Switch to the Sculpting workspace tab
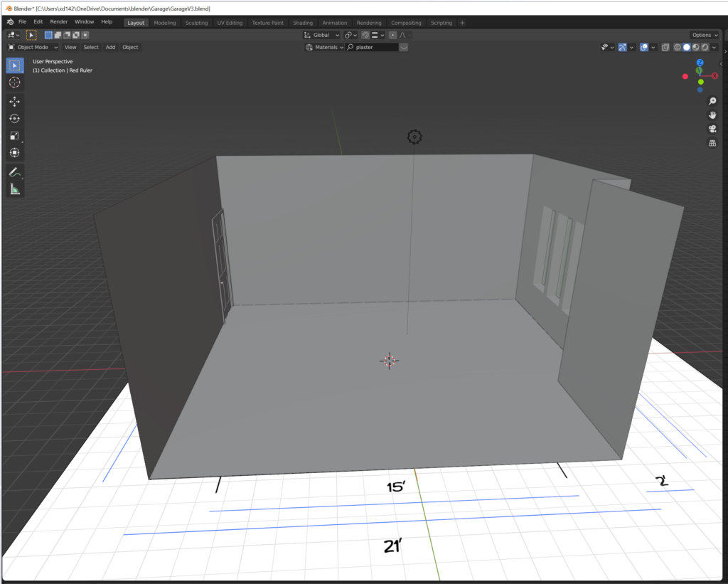This screenshot has width=728, height=584. tap(196, 23)
